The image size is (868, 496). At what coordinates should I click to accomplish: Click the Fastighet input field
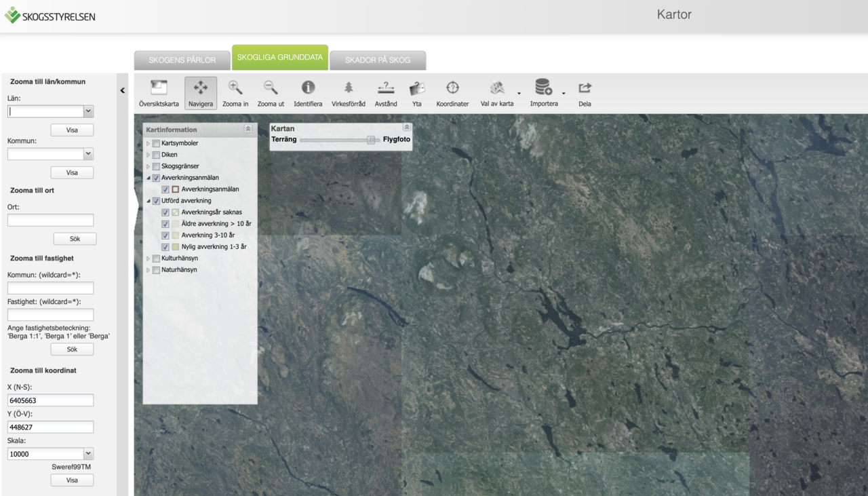pos(50,315)
